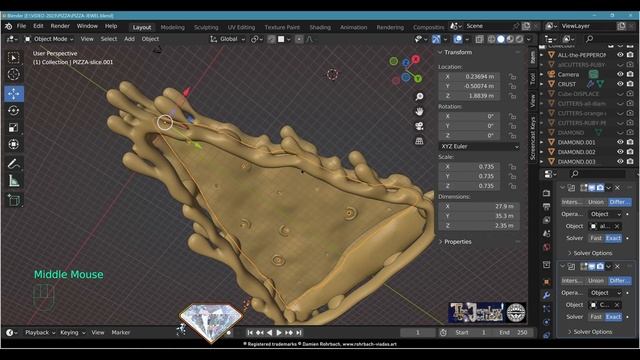
Task: Toggle viewport gizmos display
Action: coord(436,39)
